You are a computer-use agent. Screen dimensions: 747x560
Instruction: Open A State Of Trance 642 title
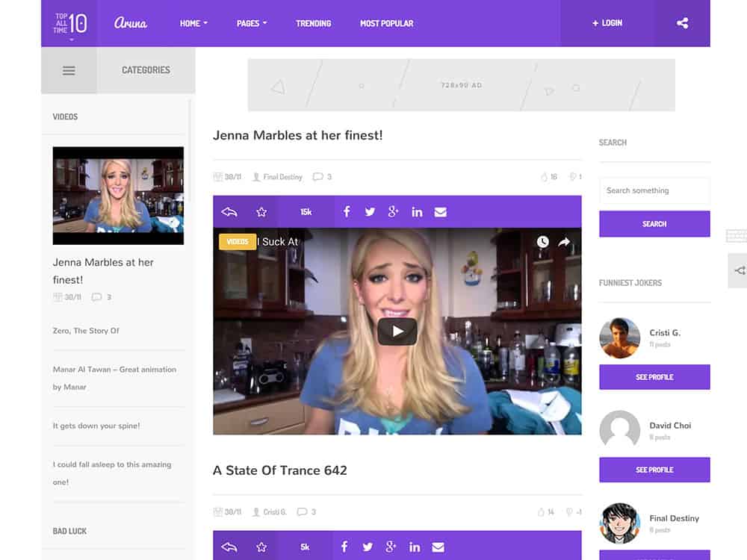point(280,470)
